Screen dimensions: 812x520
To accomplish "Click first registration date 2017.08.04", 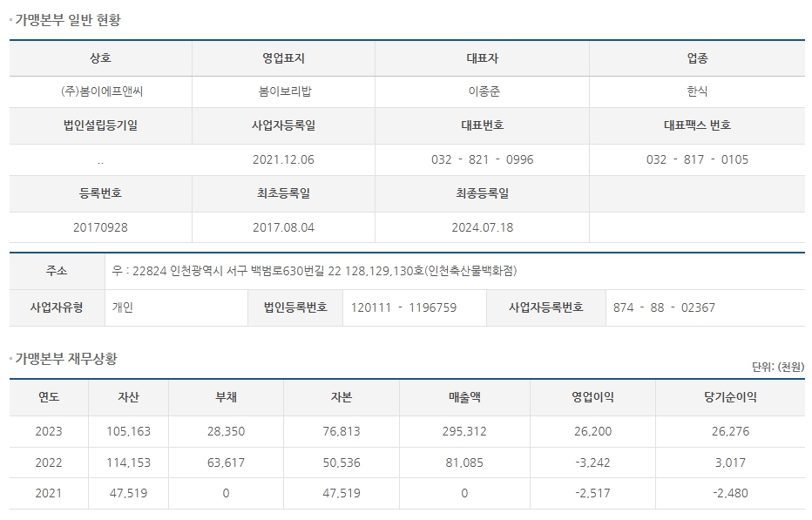I will [x=283, y=227].
